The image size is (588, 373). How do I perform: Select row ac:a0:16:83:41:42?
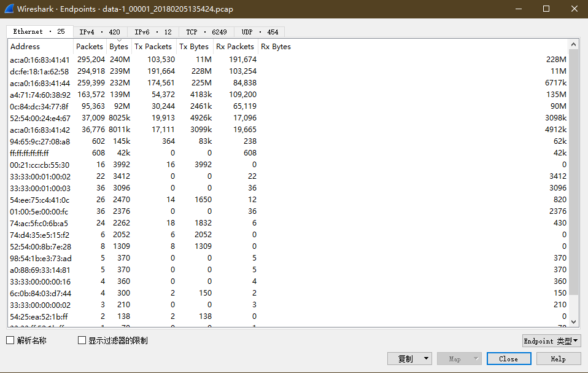[x=288, y=130]
